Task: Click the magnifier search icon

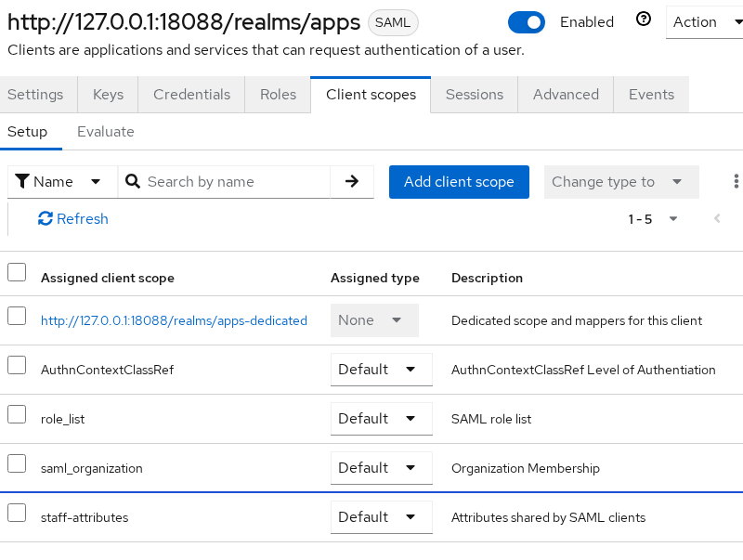Action: 133,181
